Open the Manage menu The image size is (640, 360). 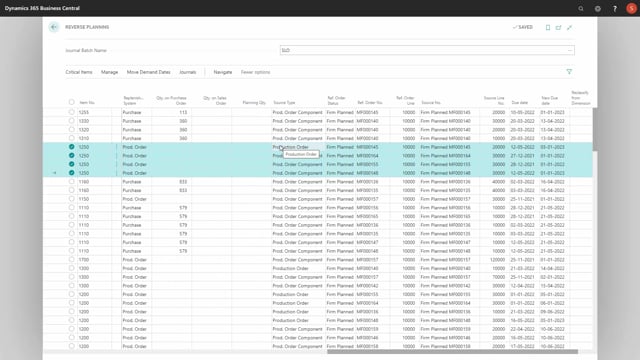(x=109, y=72)
